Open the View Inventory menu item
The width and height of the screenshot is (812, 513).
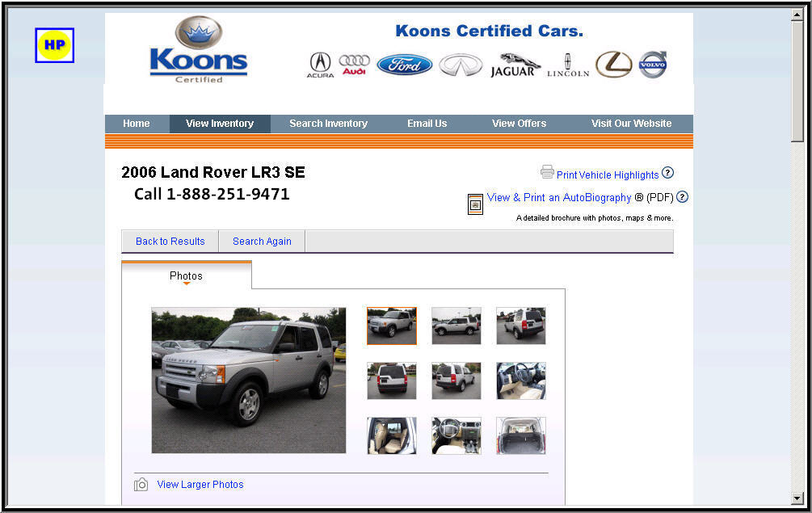pos(220,124)
